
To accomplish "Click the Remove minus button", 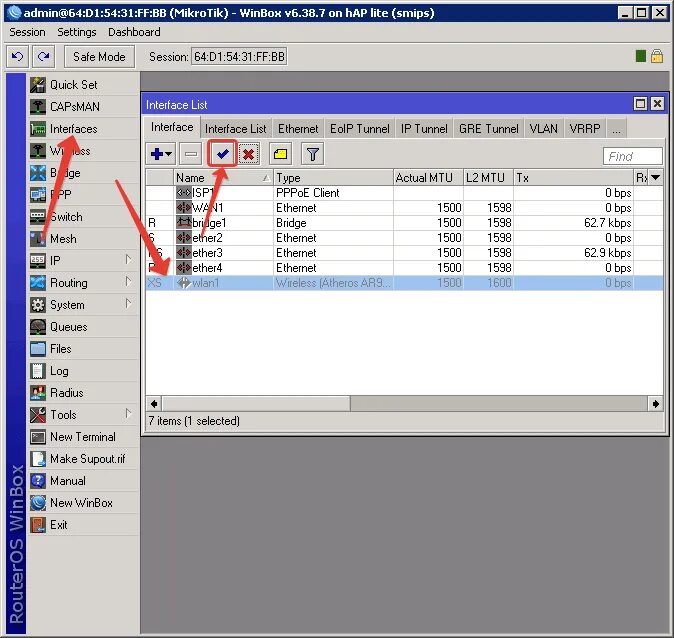I will pyautogui.click(x=191, y=154).
